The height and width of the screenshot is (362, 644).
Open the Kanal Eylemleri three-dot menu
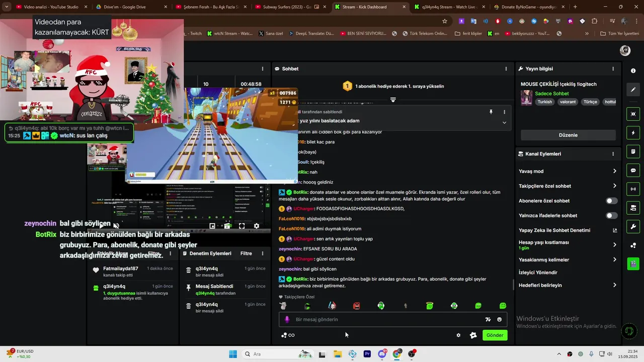click(x=613, y=154)
